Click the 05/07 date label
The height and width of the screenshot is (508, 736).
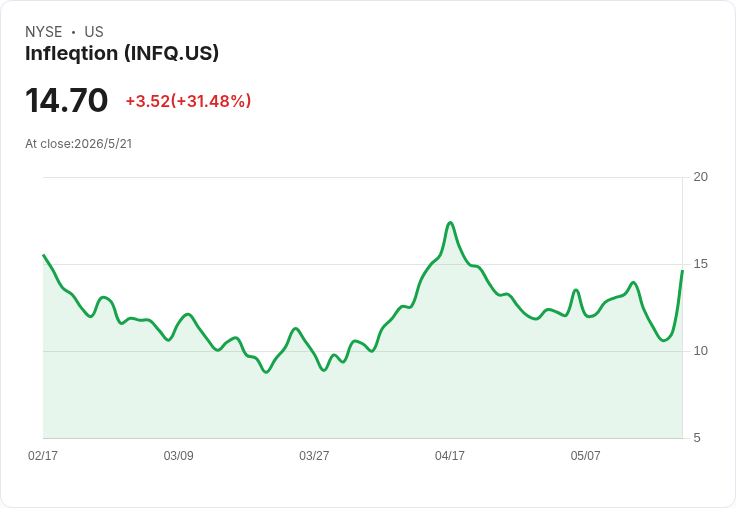[x=585, y=455]
